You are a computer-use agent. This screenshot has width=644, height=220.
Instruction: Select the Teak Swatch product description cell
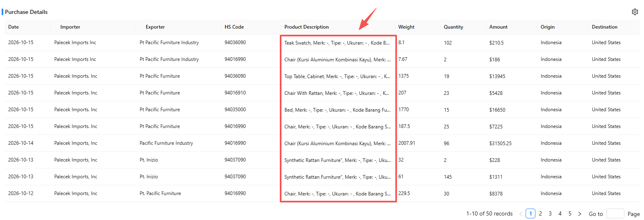[337, 43]
